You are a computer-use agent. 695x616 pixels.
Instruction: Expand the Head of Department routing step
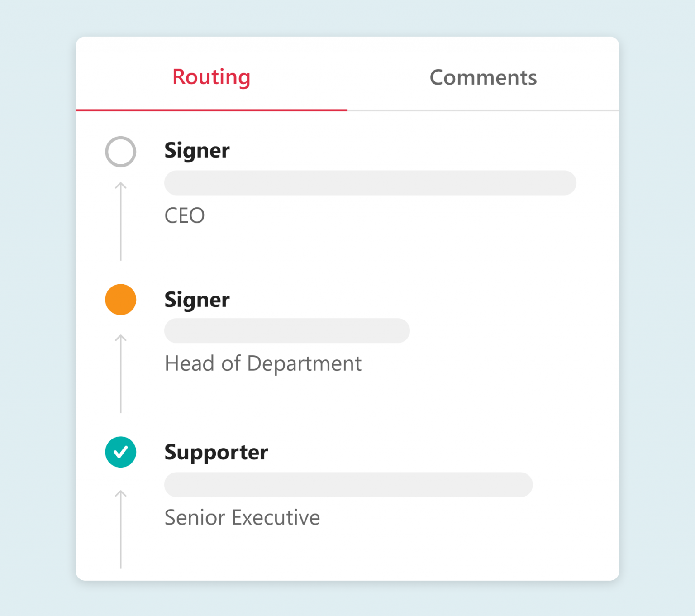[x=197, y=299]
